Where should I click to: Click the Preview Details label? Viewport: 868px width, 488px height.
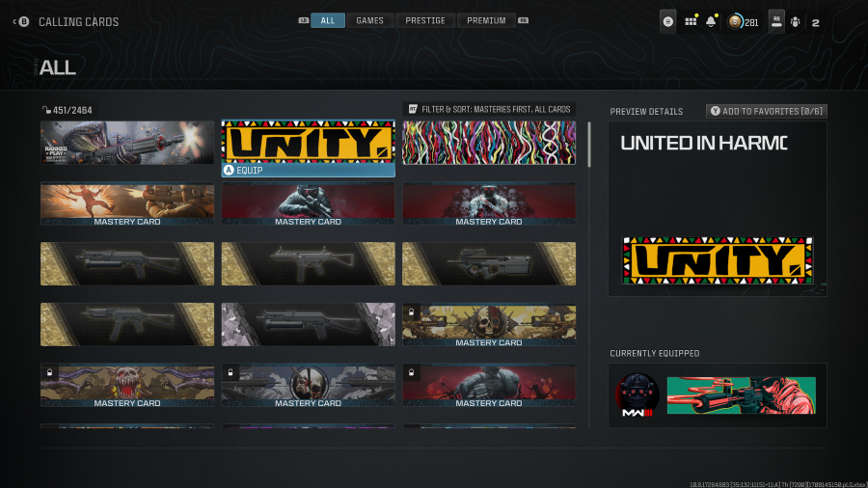point(646,111)
